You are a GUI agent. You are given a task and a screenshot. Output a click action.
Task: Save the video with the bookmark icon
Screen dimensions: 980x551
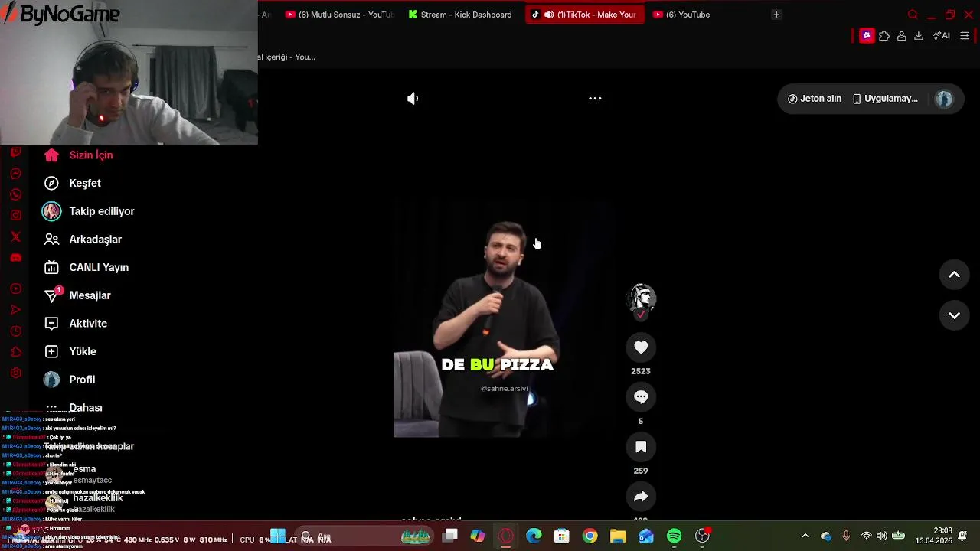641,447
